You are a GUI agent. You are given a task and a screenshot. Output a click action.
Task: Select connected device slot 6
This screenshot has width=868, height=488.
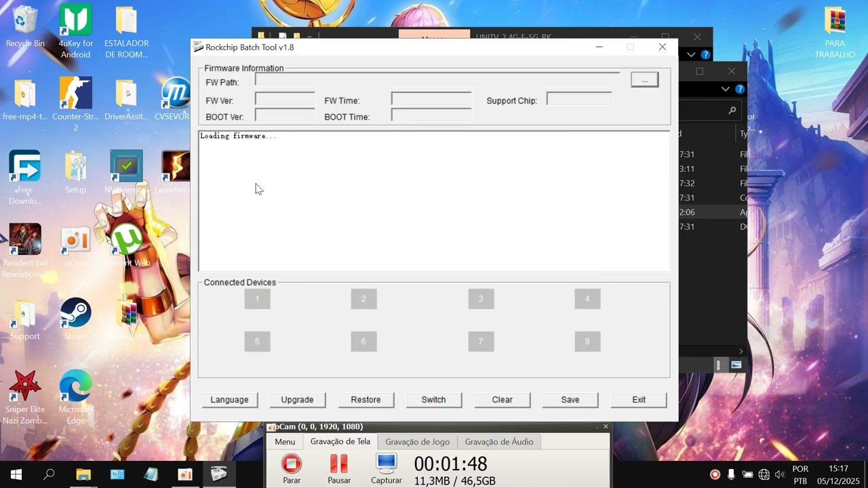(x=363, y=342)
